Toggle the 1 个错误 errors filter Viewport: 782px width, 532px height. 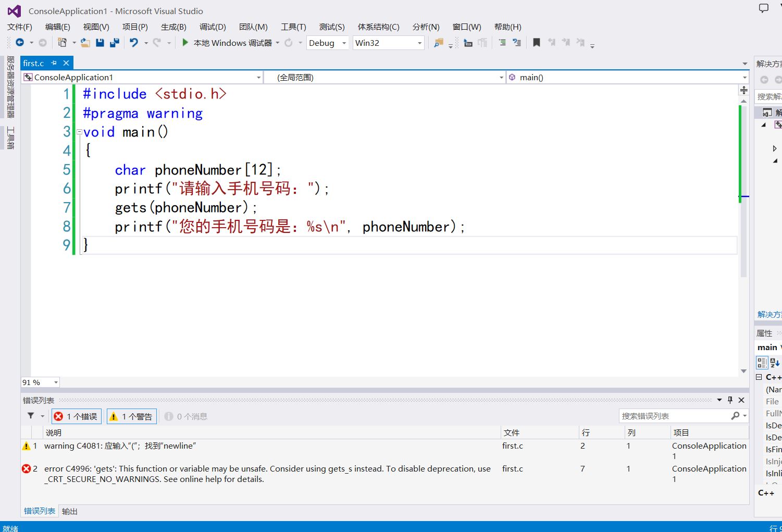click(x=76, y=416)
